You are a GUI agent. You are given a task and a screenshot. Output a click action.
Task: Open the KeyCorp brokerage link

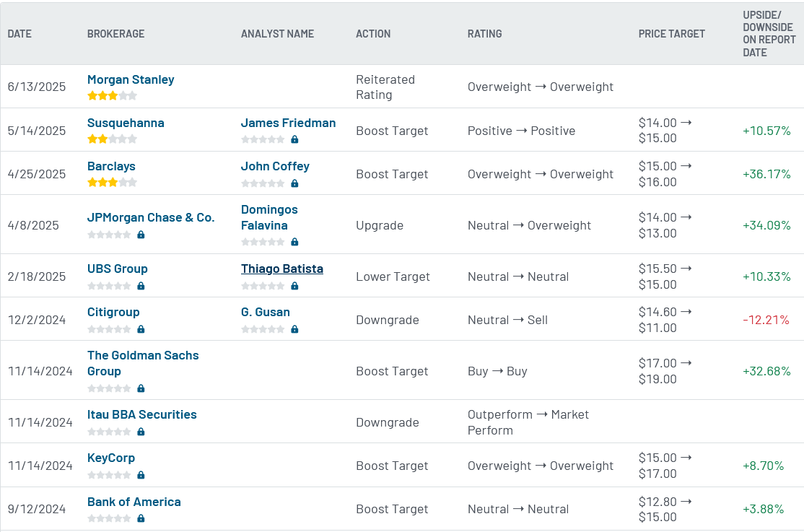[110, 458]
